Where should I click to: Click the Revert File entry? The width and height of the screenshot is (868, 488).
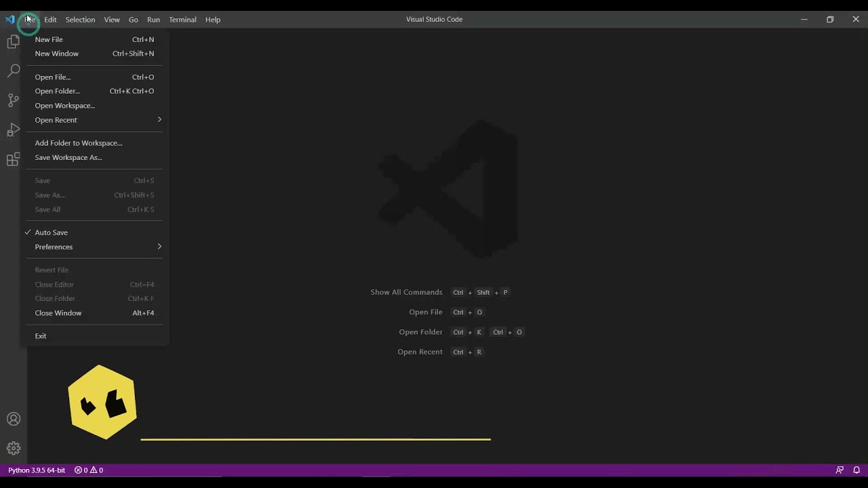tap(94, 270)
